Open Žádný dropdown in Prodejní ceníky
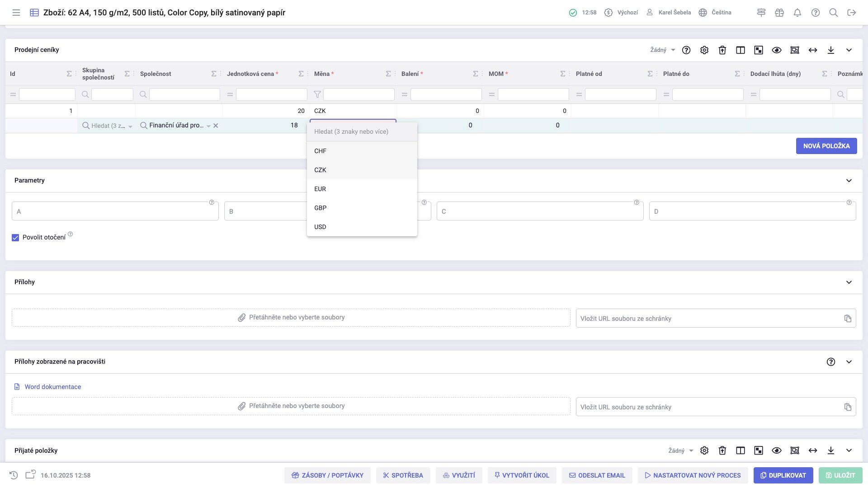Screen dimensions: 868x488 (662, 50)
